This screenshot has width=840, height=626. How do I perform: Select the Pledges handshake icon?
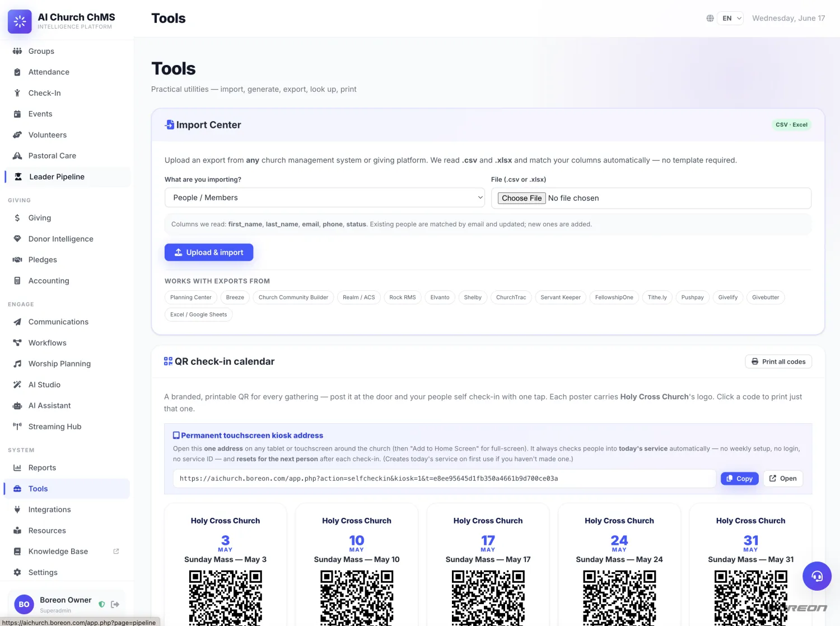tap(17, 259)
